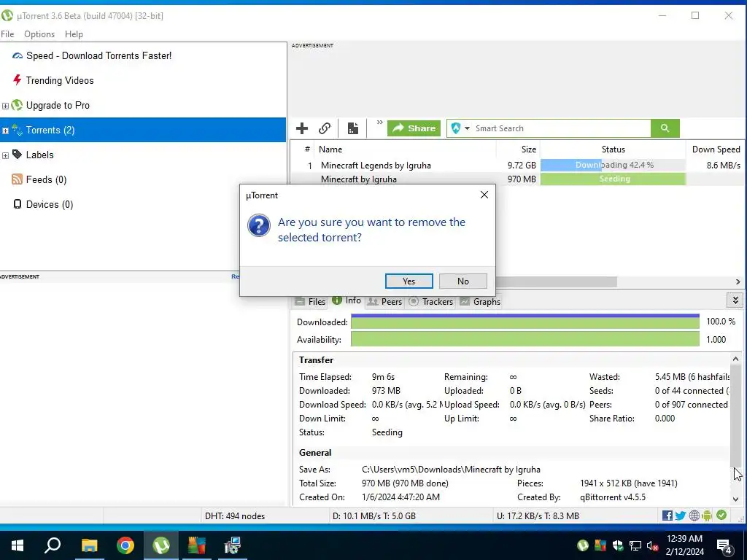This screenshot has width=747, height=560.
Task: Click the Add Torrent plus icon
Action: point(301,128)
